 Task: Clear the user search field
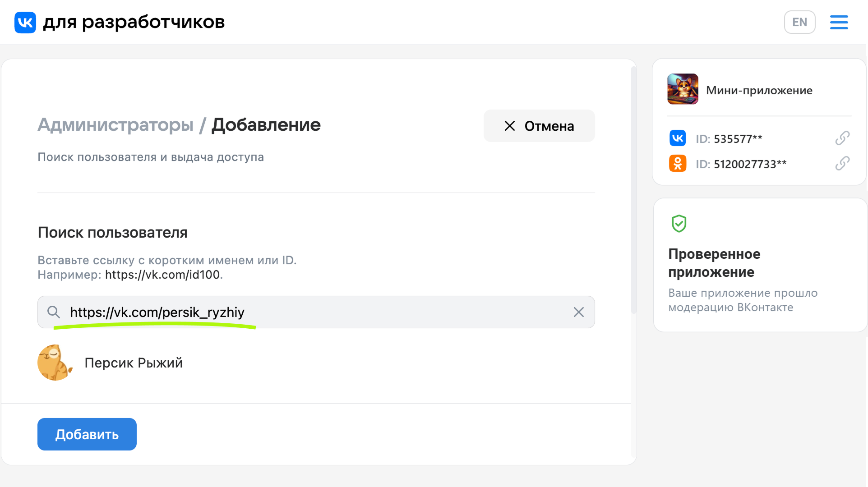pos(579,312)
